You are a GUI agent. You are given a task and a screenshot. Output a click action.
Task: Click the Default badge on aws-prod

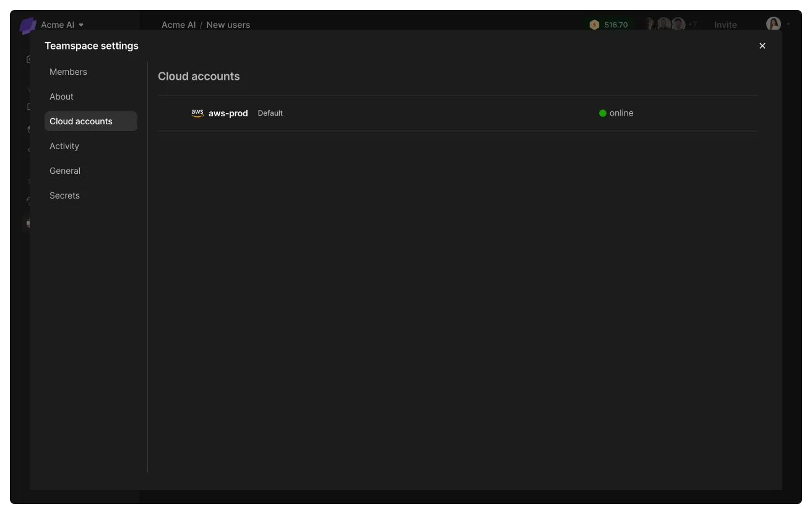pos(270,113)
